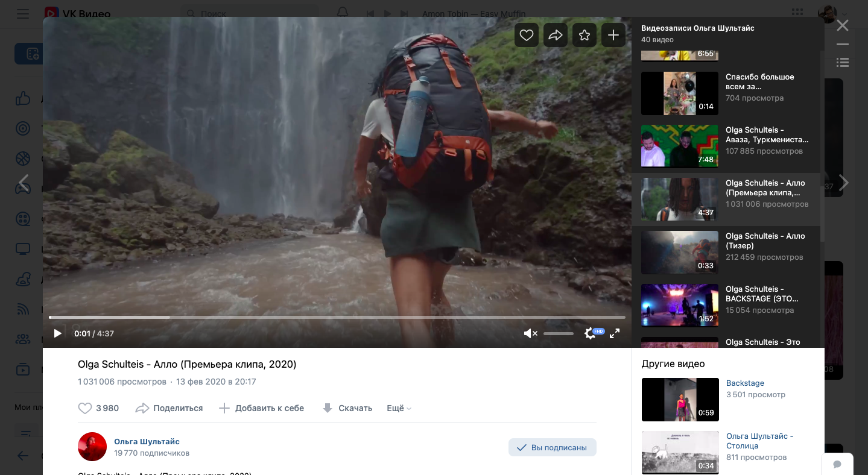
Task: Open the VK services grid icon
Action: [797, 13]
